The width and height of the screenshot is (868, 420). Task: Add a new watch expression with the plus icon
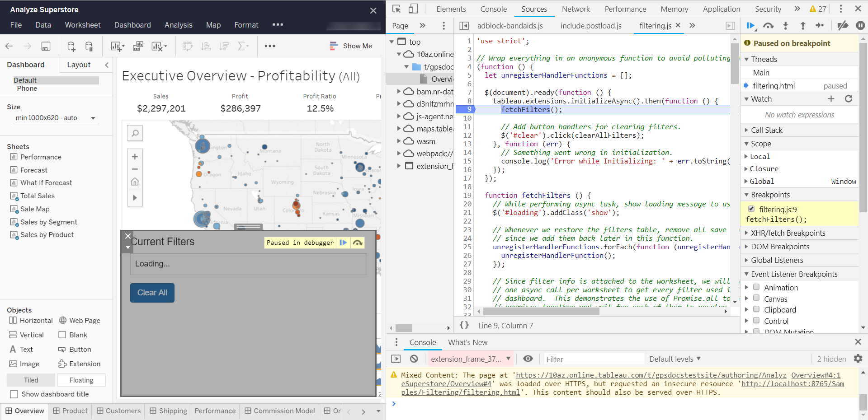[x=831, y=98]
